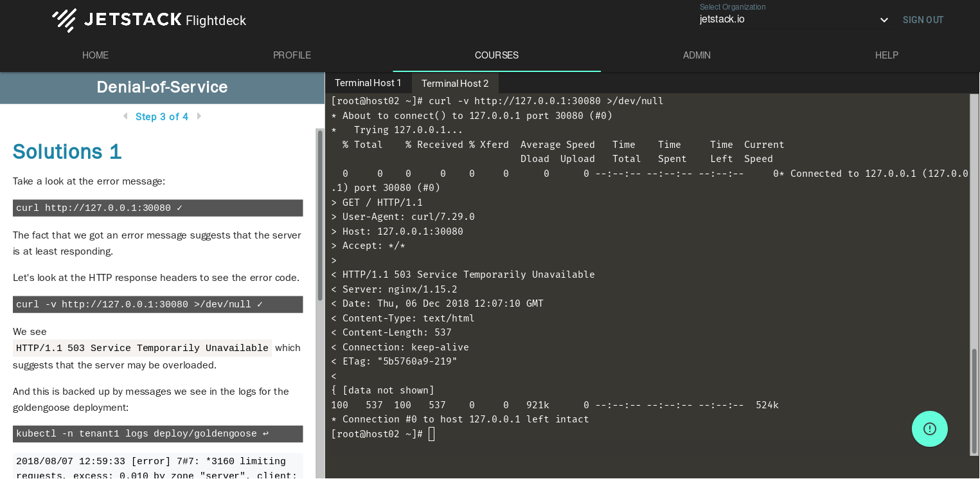This screenshot has width=980, height=479.
Task: Click the Jetstack Flightdeck logo
Action: click(148, 19)
